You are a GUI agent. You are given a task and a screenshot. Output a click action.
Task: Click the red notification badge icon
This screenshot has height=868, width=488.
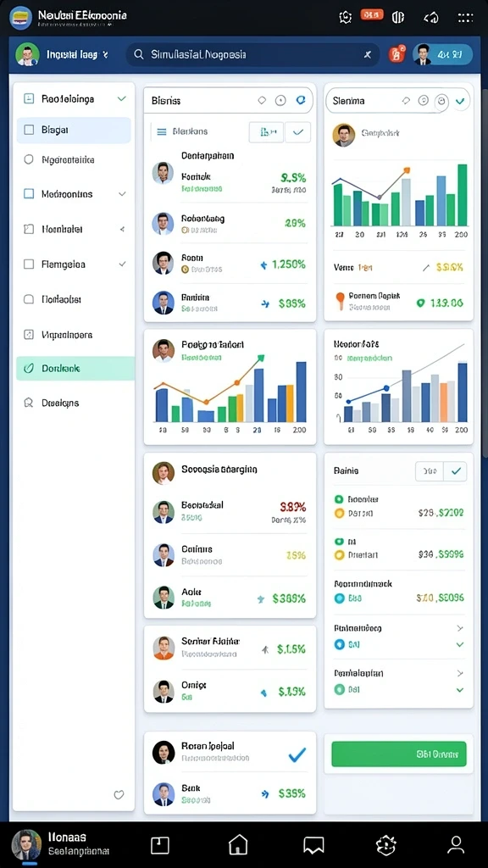tap(396, 54)
